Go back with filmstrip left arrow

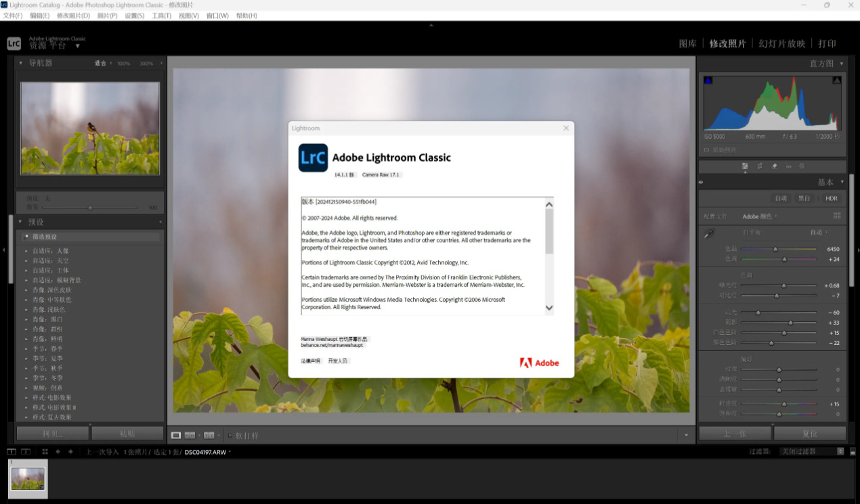pos(58,451)
